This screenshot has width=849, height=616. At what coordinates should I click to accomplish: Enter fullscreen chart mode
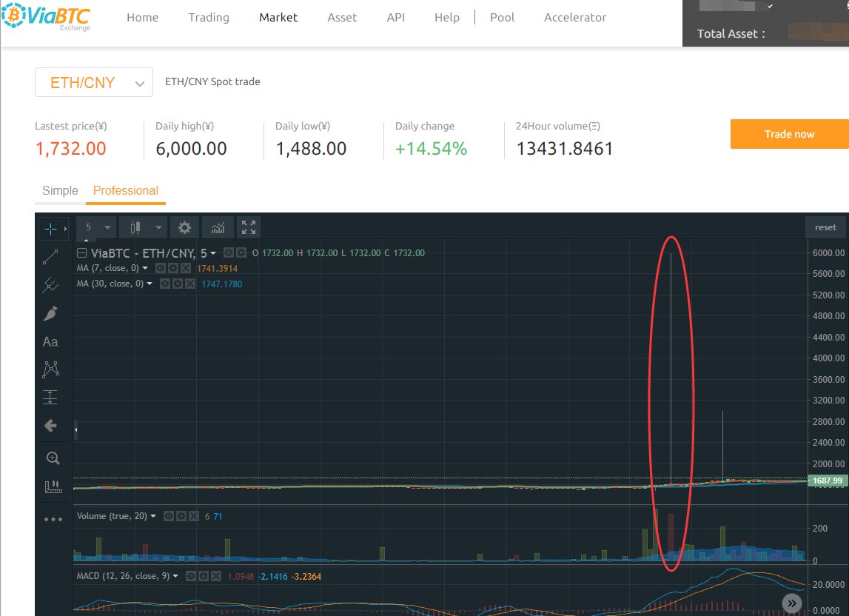pos(249,227)
